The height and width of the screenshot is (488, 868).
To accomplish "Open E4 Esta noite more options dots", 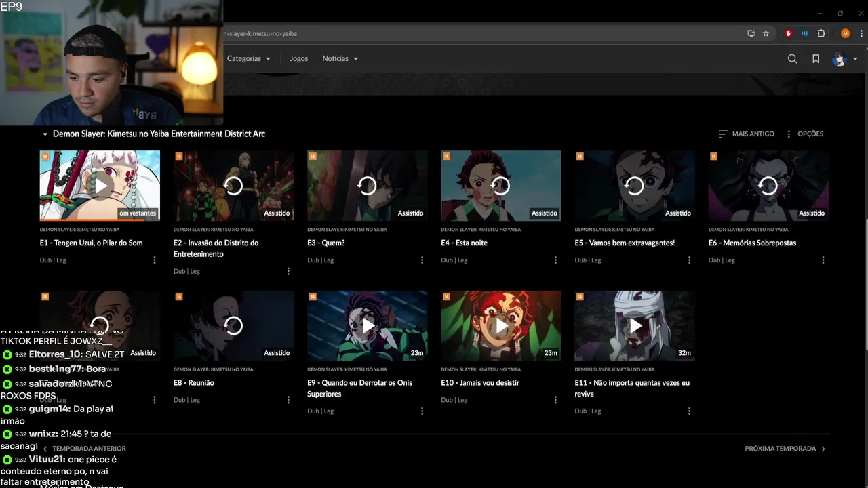I will click(555, 260).
